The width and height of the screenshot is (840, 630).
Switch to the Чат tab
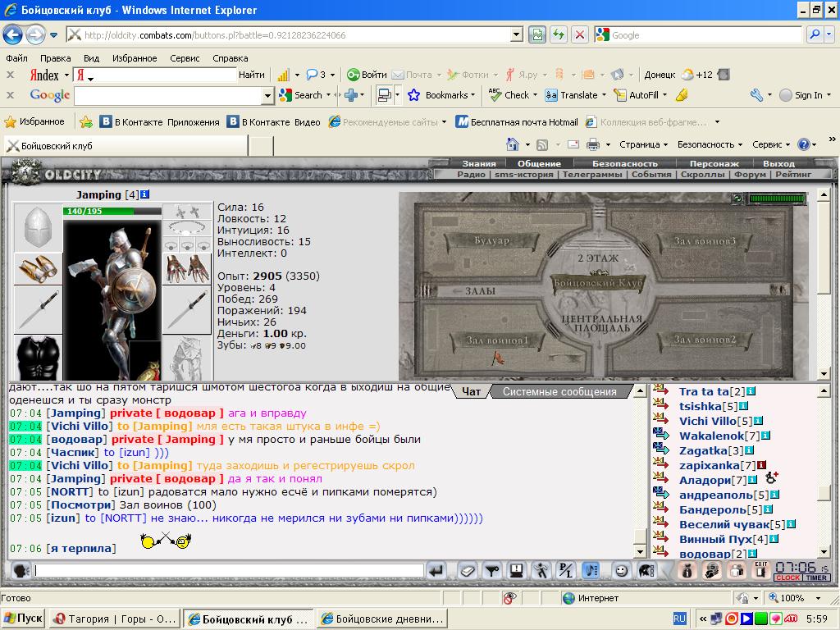coord(471,391)
